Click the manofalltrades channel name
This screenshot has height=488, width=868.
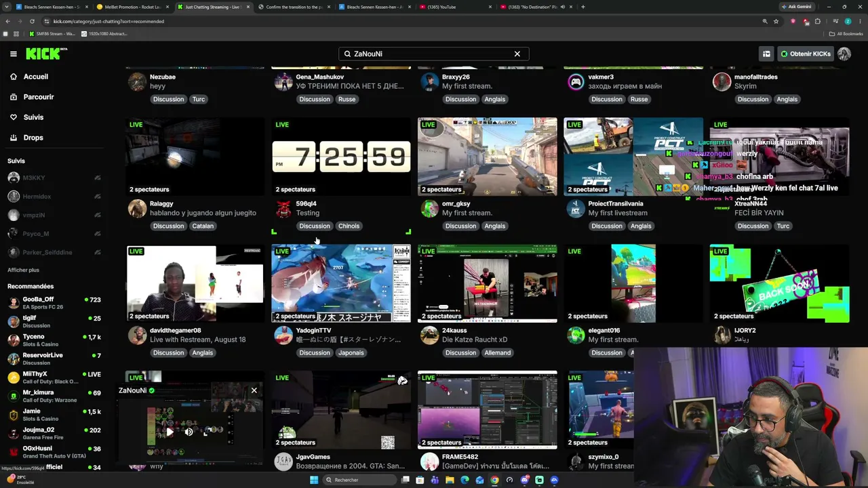756,77
